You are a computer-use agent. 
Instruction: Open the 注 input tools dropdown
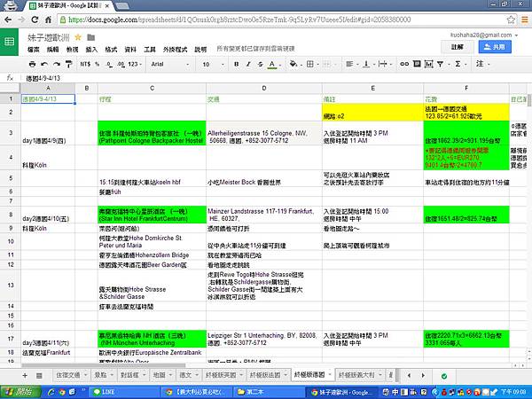pos(483,64)
